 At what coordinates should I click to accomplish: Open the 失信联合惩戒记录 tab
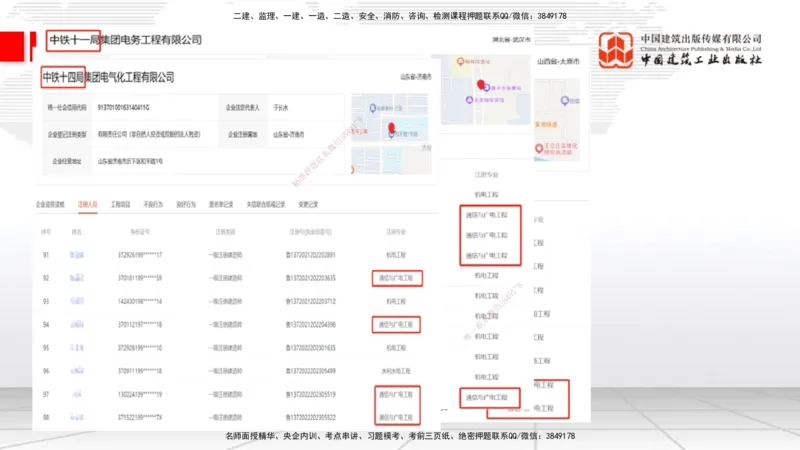265,205
